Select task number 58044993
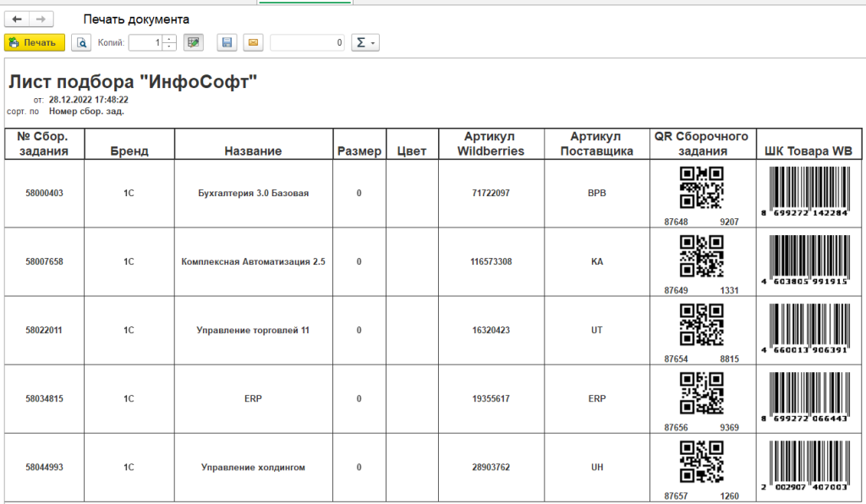866x504 pixels. point(44,467)
